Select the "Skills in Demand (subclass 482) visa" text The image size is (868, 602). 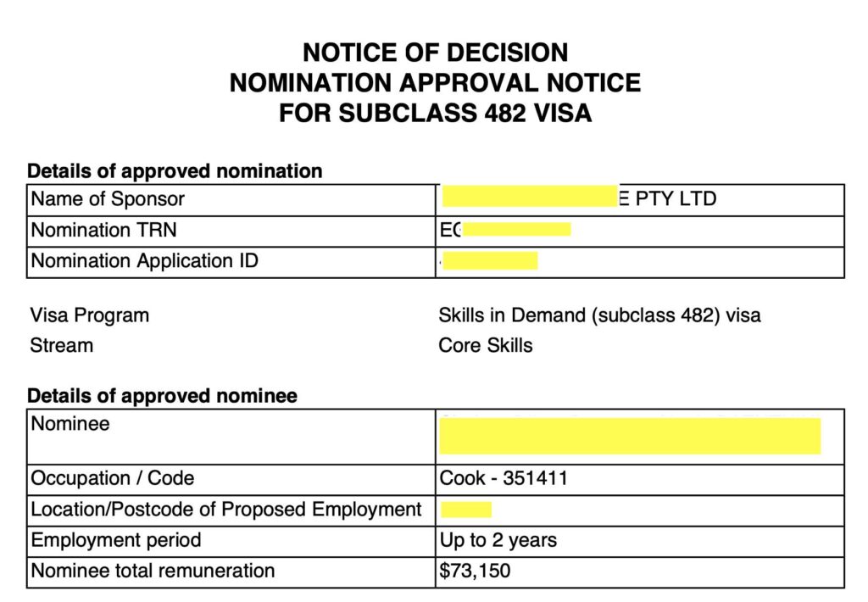599,315
